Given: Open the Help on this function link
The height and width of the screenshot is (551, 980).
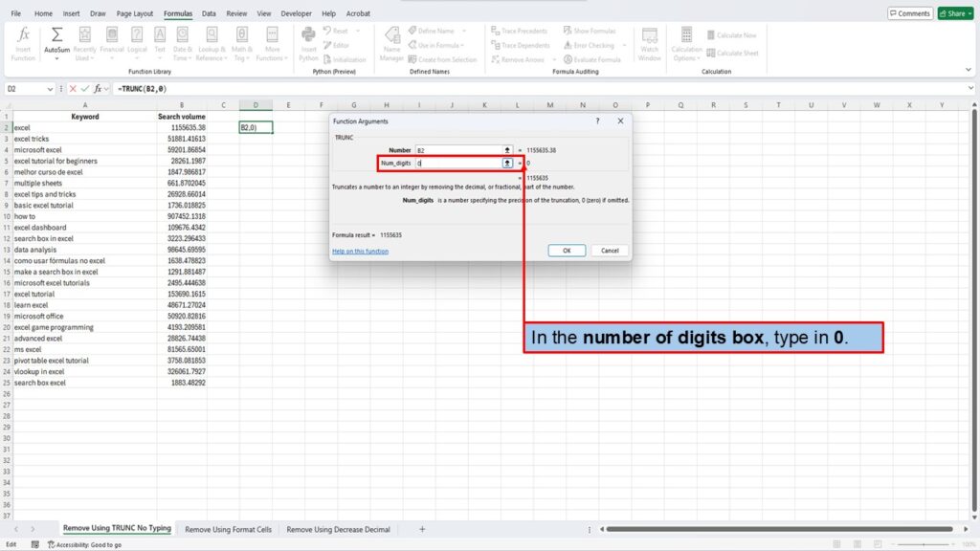Looking at the screenshot, I should [x=360, y=251].
